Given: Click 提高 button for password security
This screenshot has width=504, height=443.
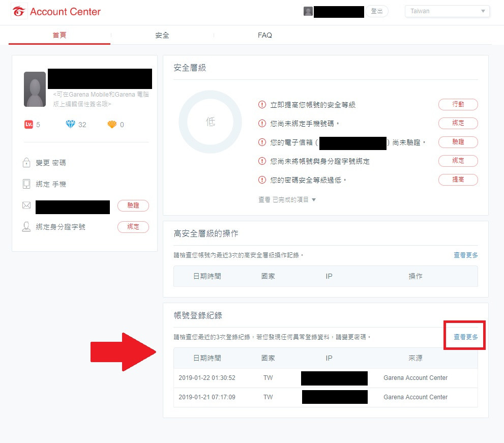Looking at the screenshot, I should click(x=458, y=180).
